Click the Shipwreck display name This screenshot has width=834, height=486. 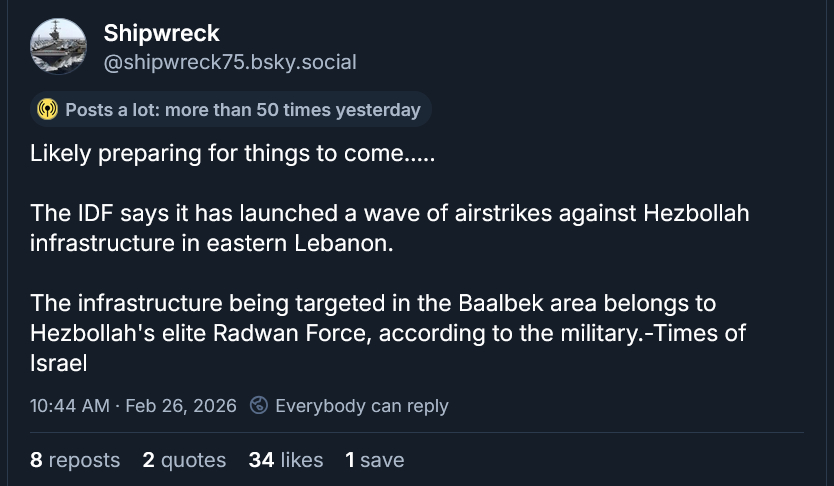click(x=161, y=33)
